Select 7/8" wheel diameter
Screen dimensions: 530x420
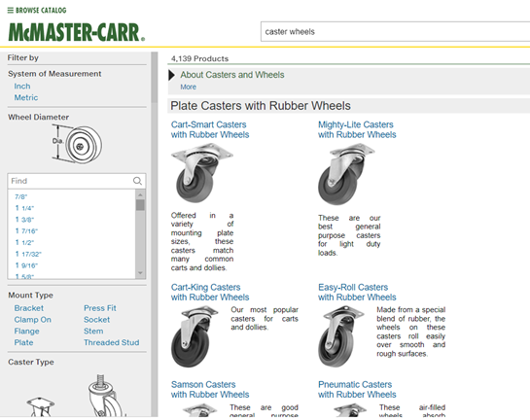click(x=21, y=196)
